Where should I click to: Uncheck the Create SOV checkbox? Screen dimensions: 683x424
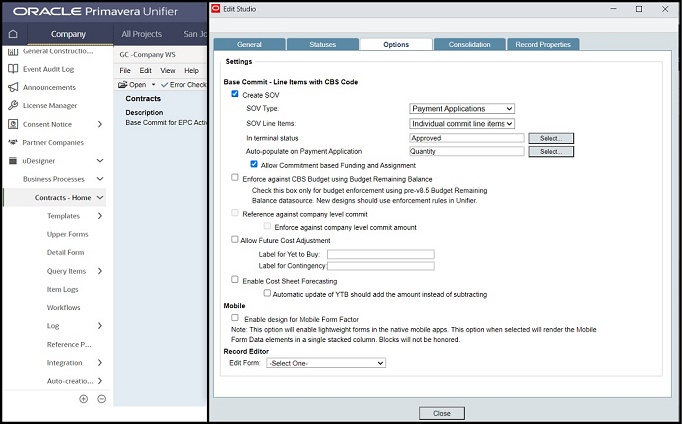235,94
